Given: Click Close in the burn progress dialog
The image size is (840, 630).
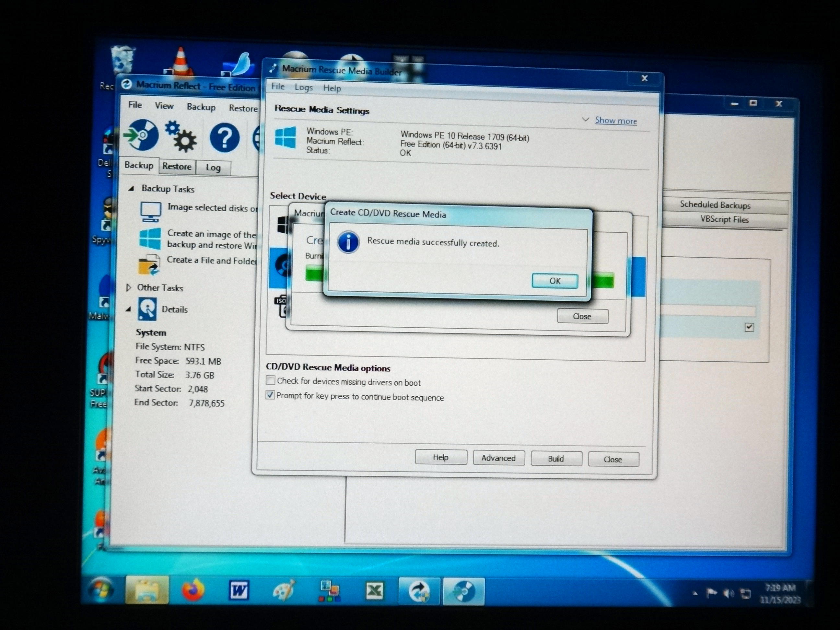Looking at the screenshot, I should point(582,316).
